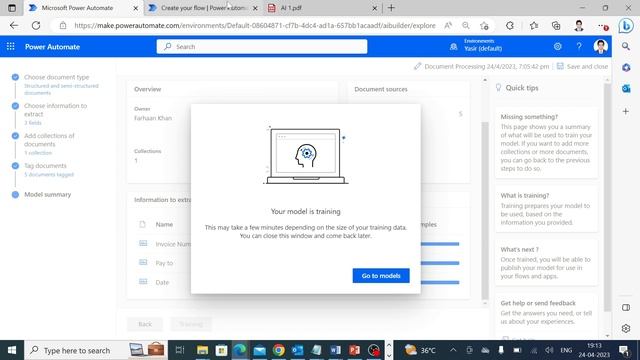The image size is (640, 360).
Task: Open File Explorer from taskbar
Action: 202,350
